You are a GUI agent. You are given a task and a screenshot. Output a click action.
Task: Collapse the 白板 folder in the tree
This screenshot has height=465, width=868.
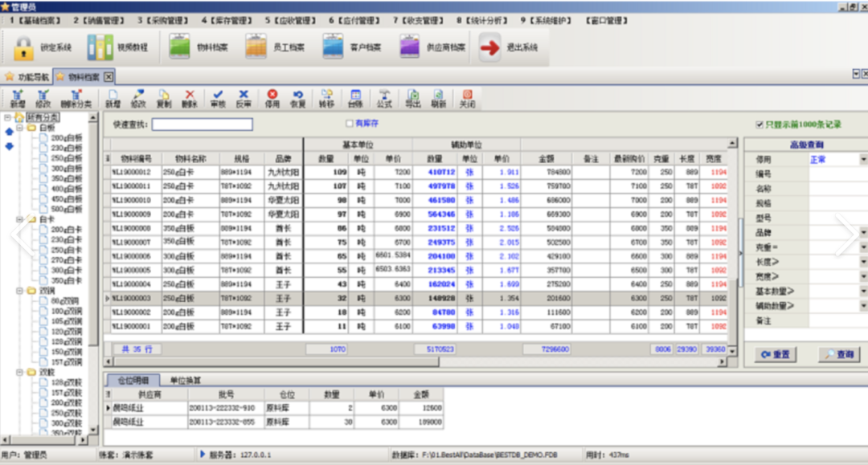click(19, 128)
